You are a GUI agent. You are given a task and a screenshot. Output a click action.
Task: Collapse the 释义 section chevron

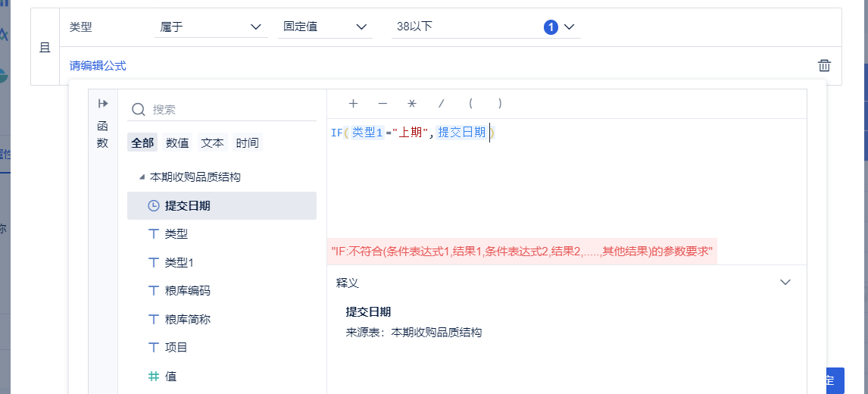click(x=785, y=283)
